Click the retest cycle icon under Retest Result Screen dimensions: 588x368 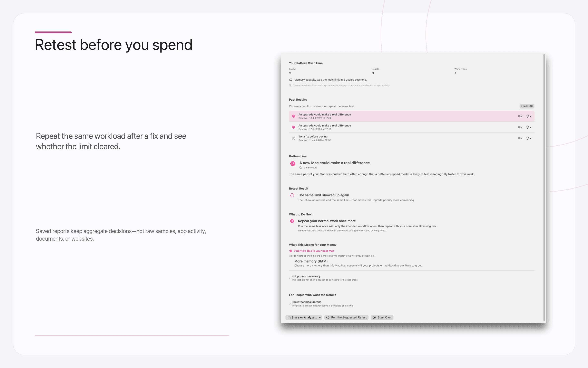point(292,195)
